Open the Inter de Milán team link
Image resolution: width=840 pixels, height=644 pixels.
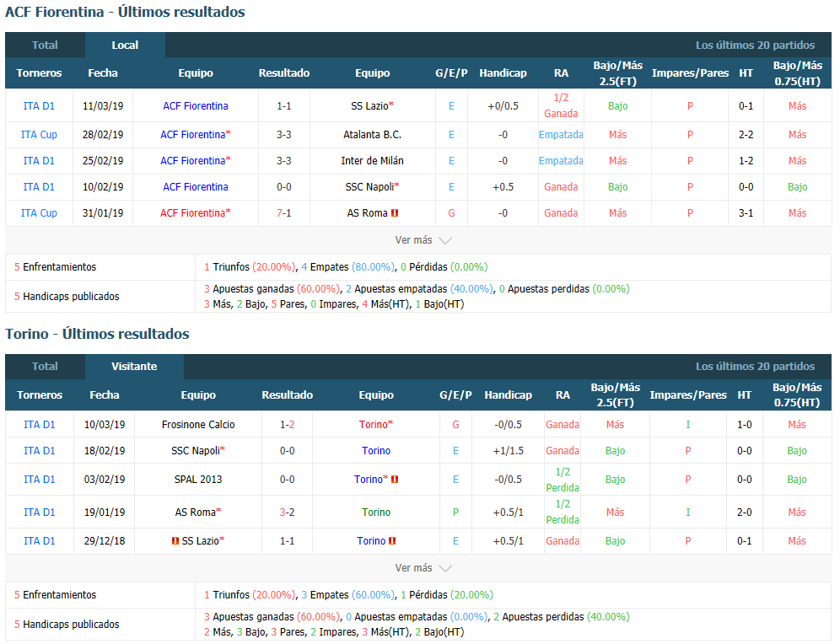click(x=372, y=161)
